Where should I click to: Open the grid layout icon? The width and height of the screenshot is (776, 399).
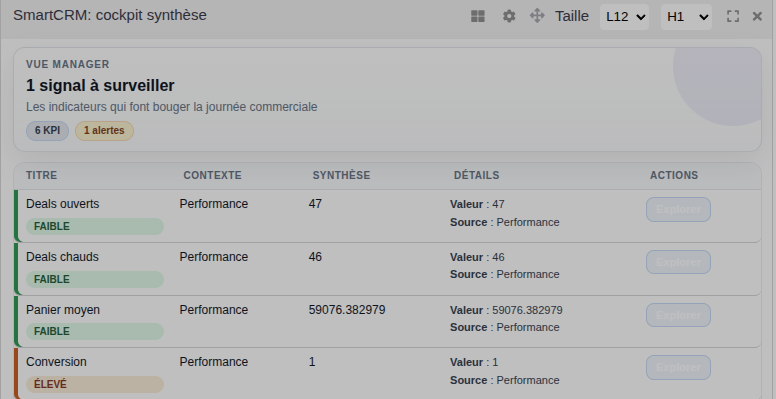(x=478, y=16)
